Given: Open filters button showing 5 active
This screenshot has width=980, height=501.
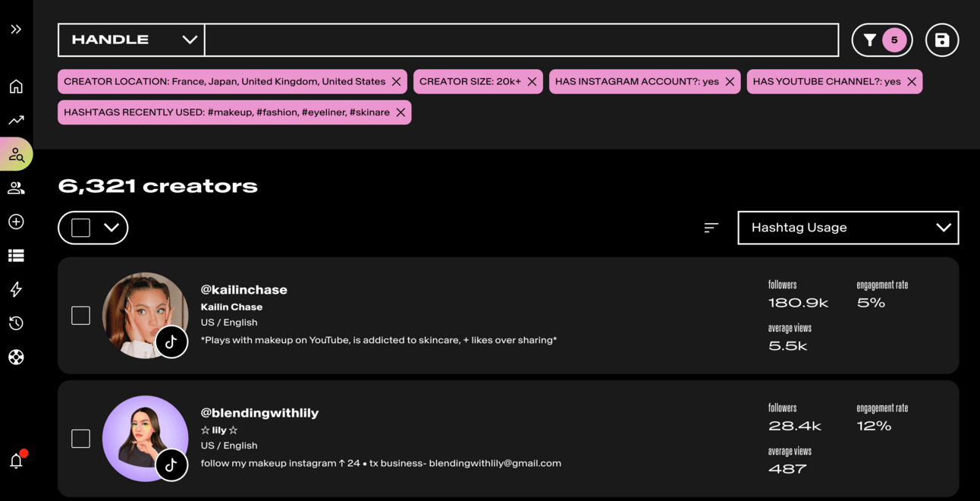Looking at the screenshot, I should (x=882, y=40).
